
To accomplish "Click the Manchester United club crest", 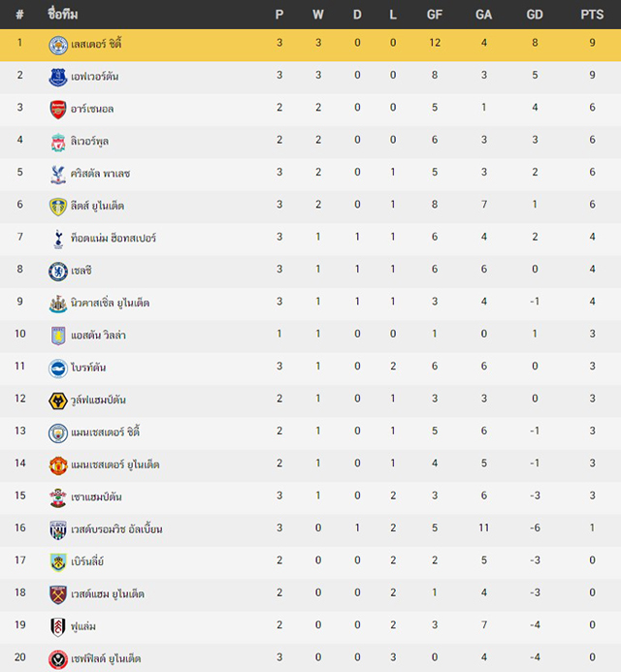I will 58,465.
